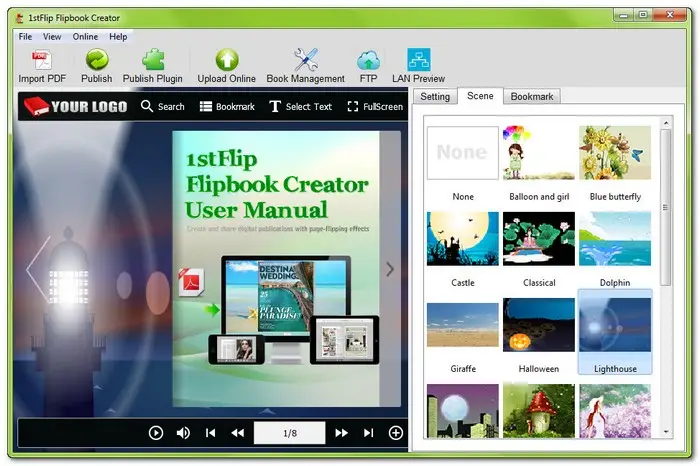Click the Import PDF toolbar icon

(x=42, y=60)
